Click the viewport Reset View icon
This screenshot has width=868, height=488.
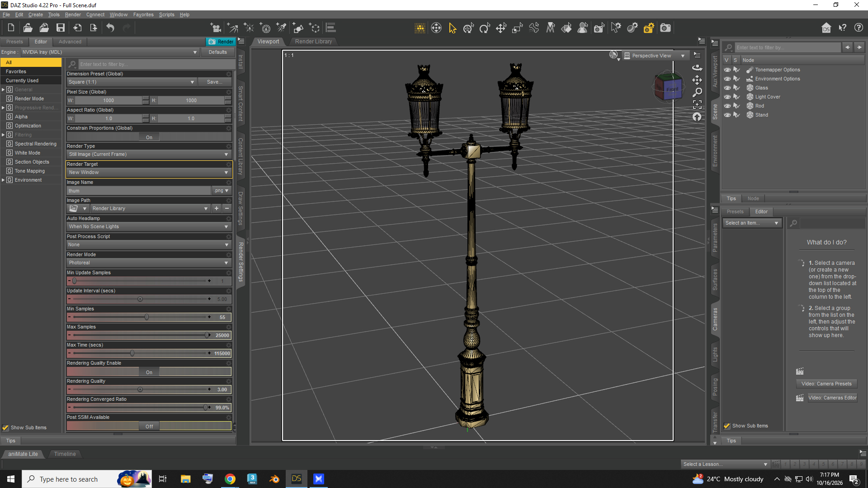click(697, 117)
